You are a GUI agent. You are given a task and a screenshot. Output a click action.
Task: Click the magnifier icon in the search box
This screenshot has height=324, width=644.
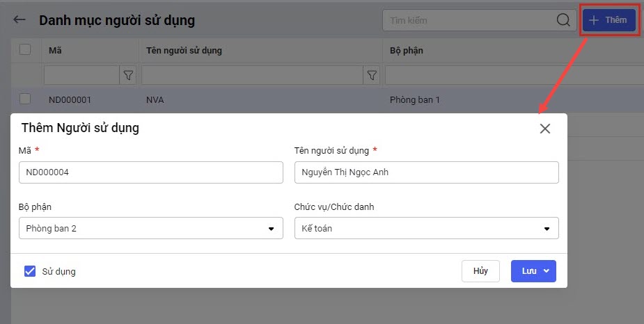click(x=563, y=20)
